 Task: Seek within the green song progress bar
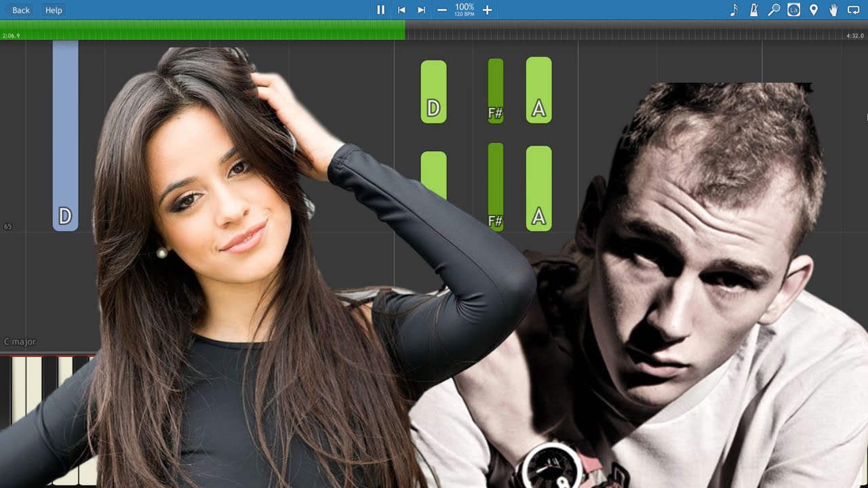(203, 30)
